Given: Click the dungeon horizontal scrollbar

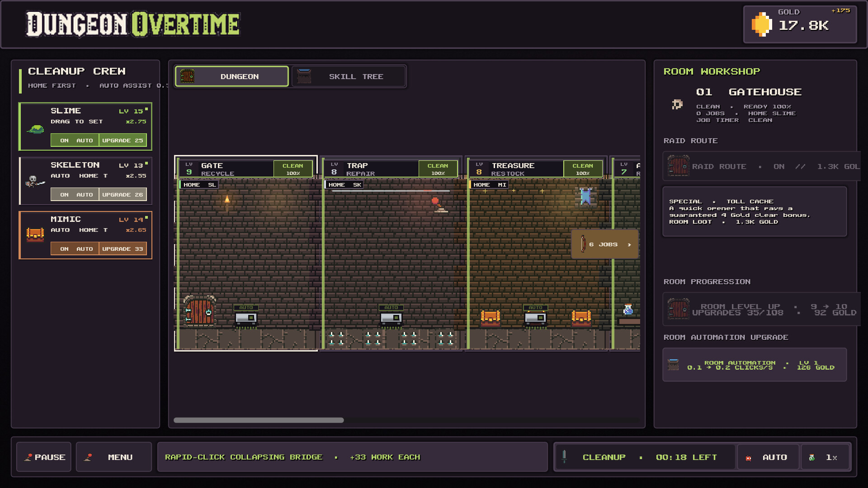Looking at the screenshot, I should [x=259, y=420].
